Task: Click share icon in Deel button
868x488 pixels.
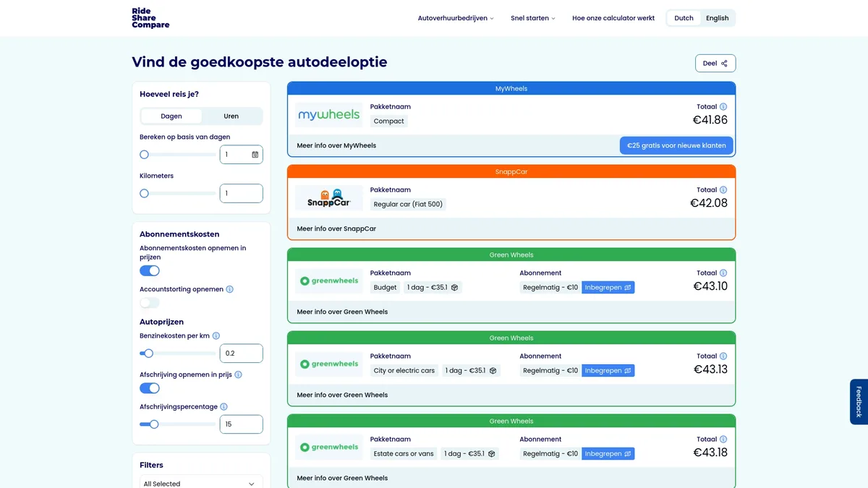Action: (724, 64)
